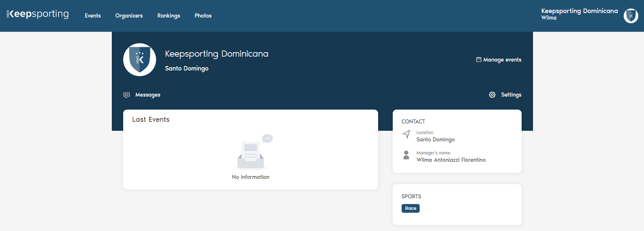Click the Messages speech bubble icon
This screenshot has width=644, height=231.
click(126, 95)
